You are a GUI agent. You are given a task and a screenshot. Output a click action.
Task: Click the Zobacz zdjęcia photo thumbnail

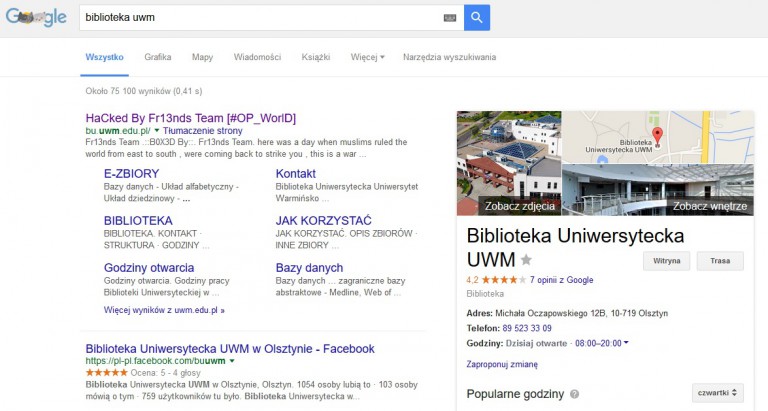coord(508,163)
